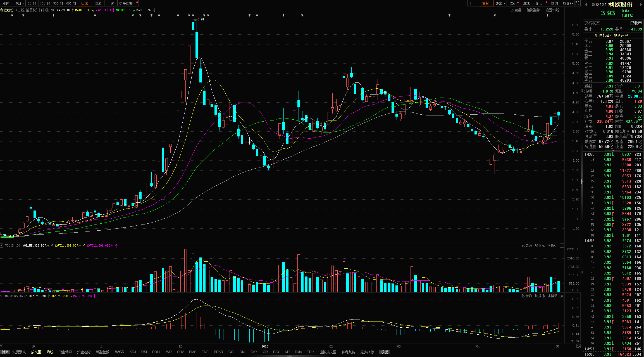
Task: Click 抓住机会，即刻开户 account opening link
Action: (x=612, y=35)
